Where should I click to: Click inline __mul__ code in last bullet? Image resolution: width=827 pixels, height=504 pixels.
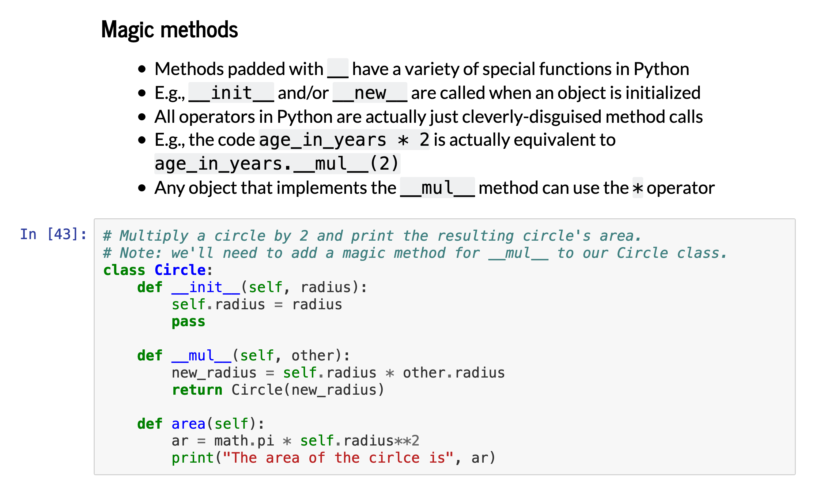pos(437,188)
